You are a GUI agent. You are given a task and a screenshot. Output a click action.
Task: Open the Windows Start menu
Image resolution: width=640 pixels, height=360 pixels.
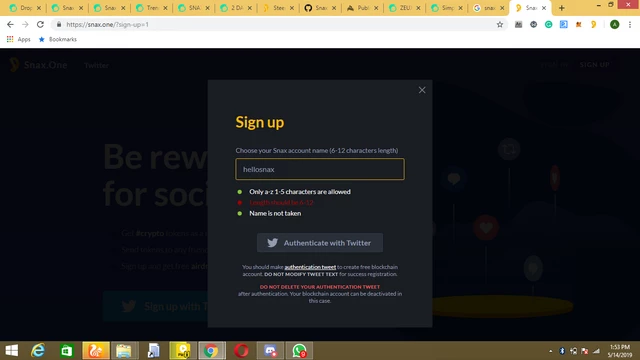tap(12, 351)
